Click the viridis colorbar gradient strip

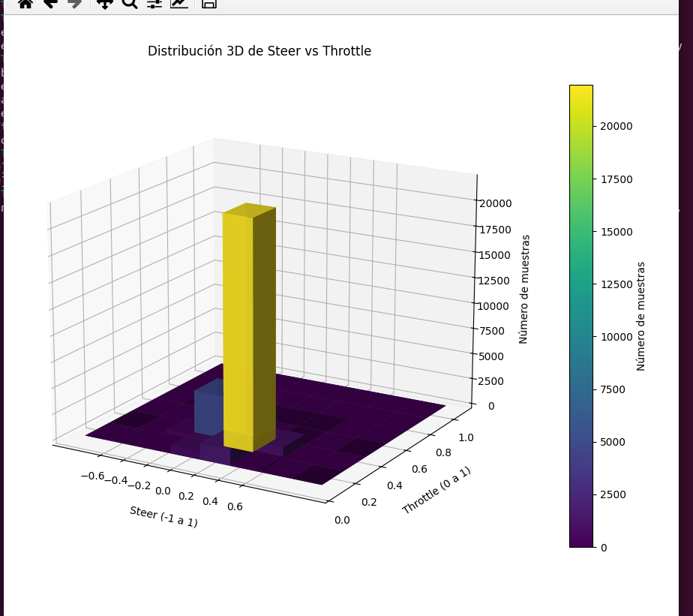pyautogui.click(x=580, y=315)
